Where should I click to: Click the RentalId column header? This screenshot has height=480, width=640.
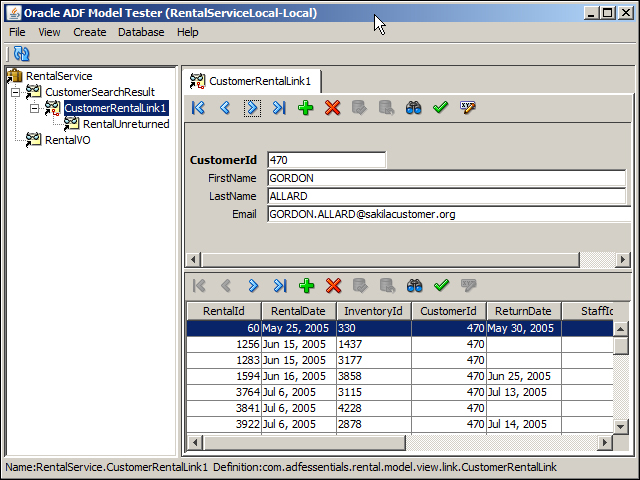pyautogui.click(x=224, y=311)
